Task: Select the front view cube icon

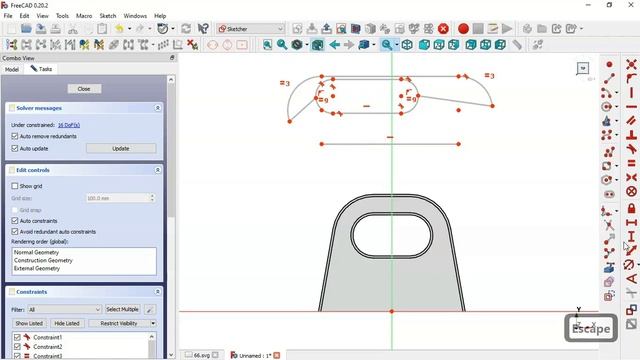Action: pos(424,45)
